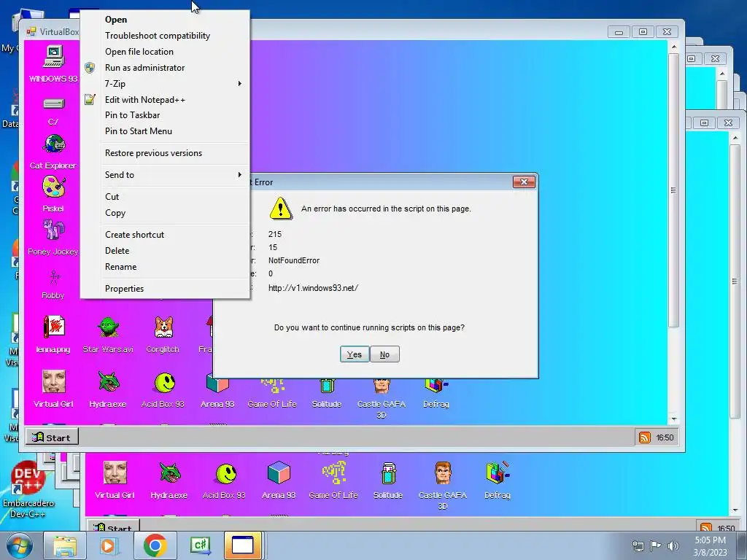Select Delete from context menu
Image resolution: width=747 pixels, height=560 pixels.
tap(165, 251)
